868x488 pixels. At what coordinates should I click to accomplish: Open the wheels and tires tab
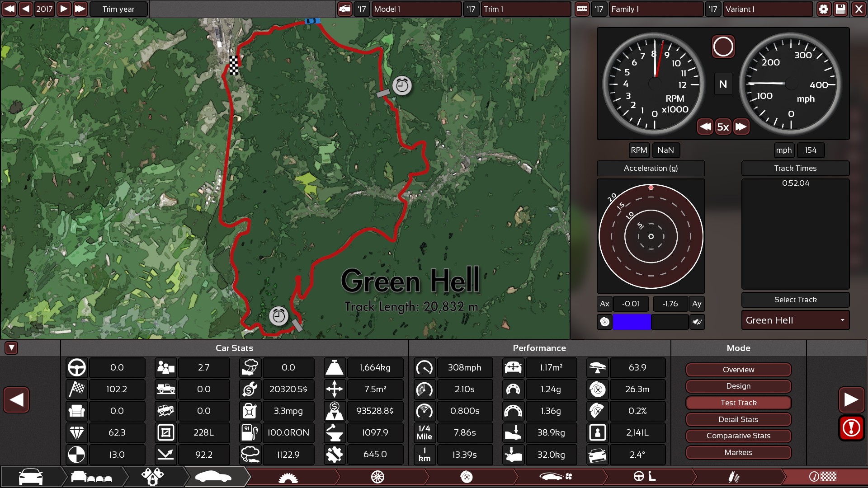(x=377, y=477)
